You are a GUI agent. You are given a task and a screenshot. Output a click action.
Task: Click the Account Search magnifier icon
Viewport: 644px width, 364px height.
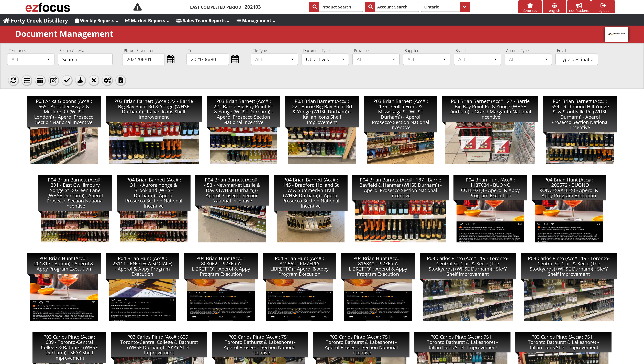(371, 7)
